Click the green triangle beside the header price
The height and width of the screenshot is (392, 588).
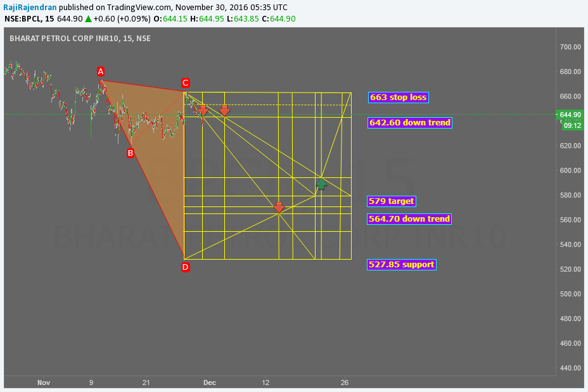[x=88, y=19]
